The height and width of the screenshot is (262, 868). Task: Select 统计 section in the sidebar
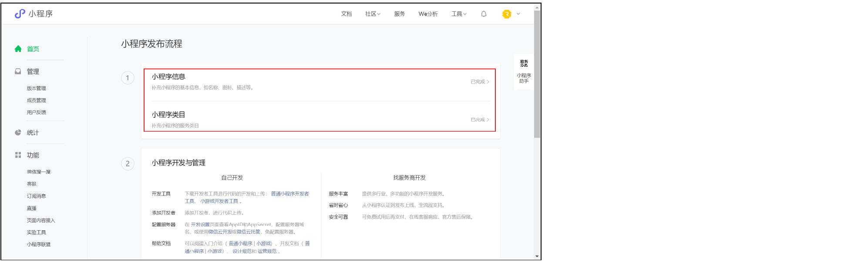33,133
